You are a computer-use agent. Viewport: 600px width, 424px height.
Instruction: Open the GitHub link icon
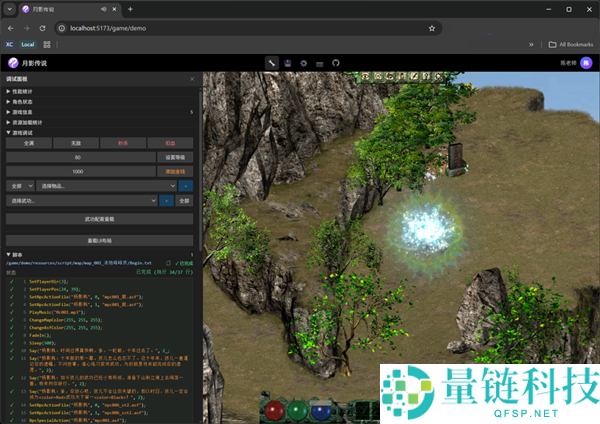[335, 63]
